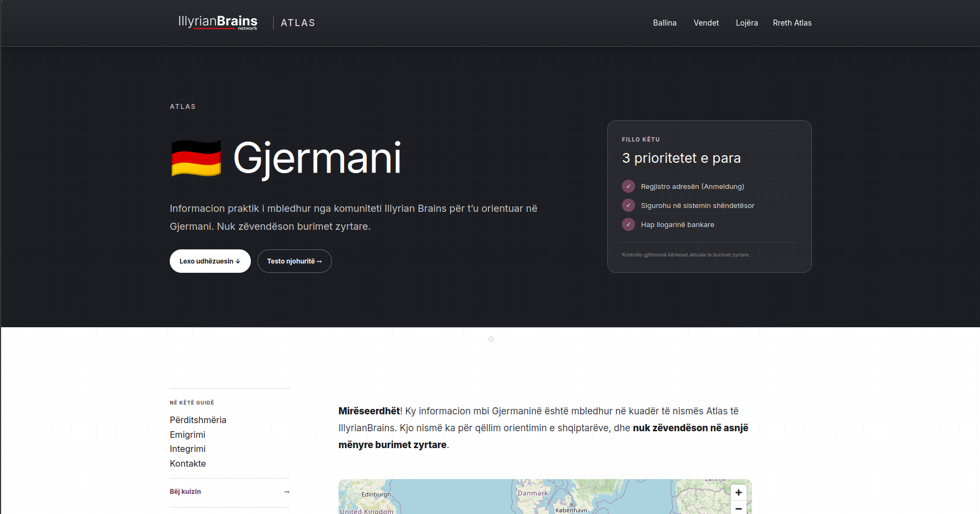This screenshot has height=514, width=980.
Task: Jump to the Emigrimi section
Action: [188, 435]
